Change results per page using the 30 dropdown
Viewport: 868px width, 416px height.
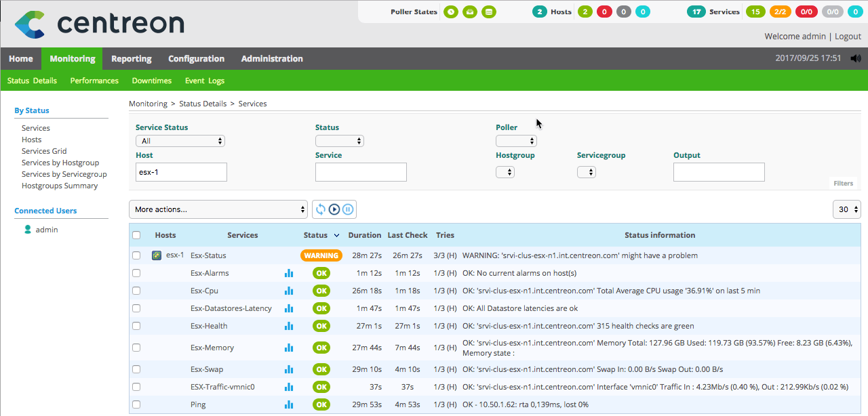pos(846,209)
